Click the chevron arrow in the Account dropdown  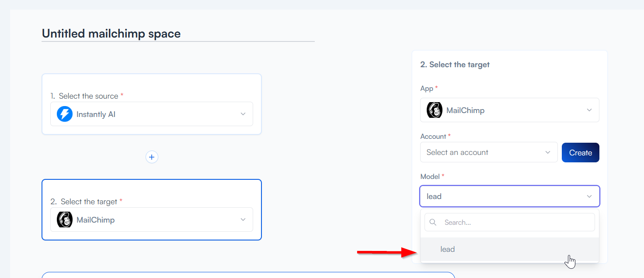[x=548, y=152]
